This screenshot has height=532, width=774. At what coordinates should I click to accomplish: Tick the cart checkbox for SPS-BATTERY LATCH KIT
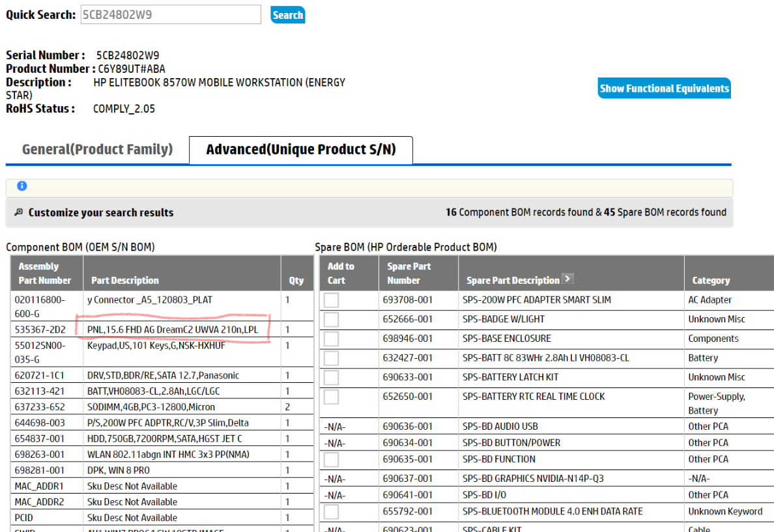click(331, 378)
